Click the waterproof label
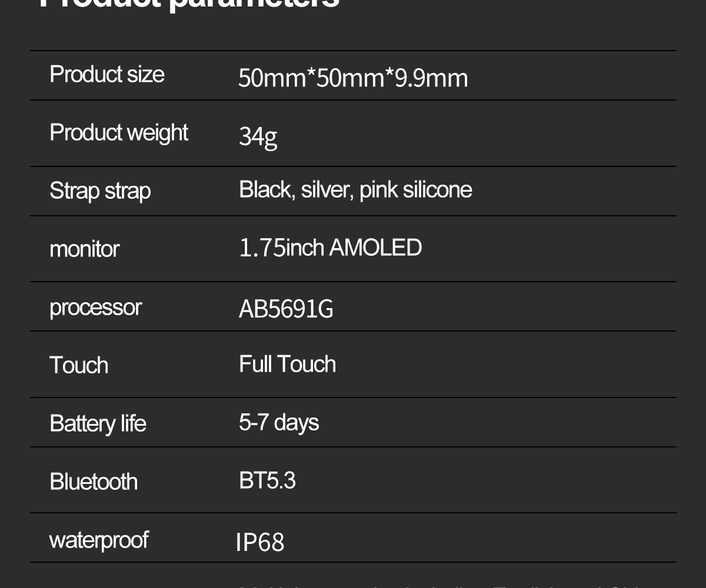This screenshot has width=706, height=588. (99, 540)
